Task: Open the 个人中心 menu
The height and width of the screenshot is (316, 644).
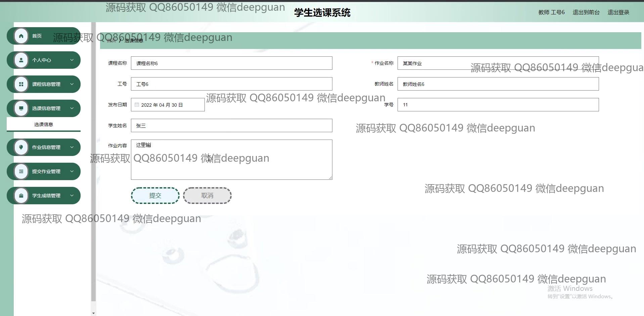Action: 44,60
